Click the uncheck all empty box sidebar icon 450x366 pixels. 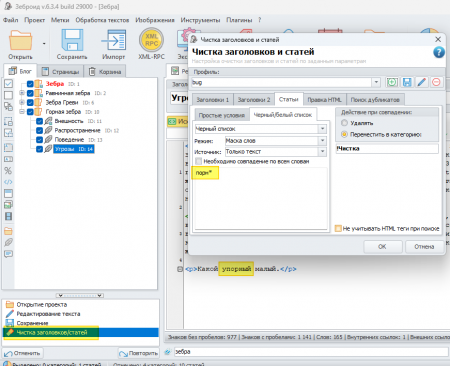[x=8, y=95]
